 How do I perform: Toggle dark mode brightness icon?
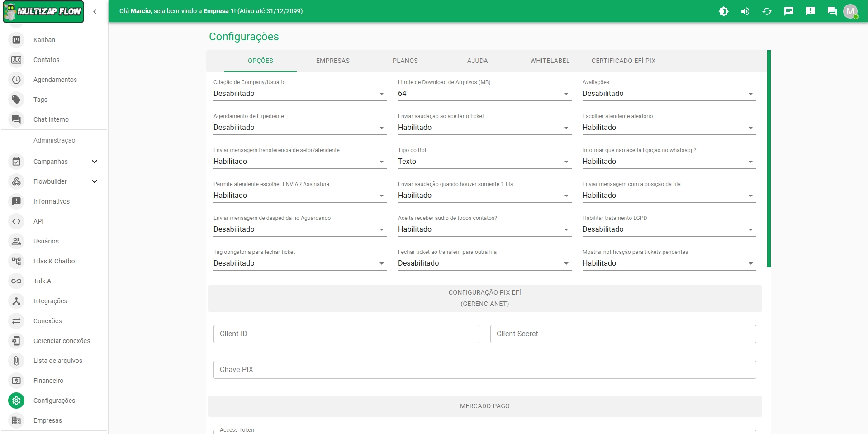pyautogui.click(x=724, y=11)
